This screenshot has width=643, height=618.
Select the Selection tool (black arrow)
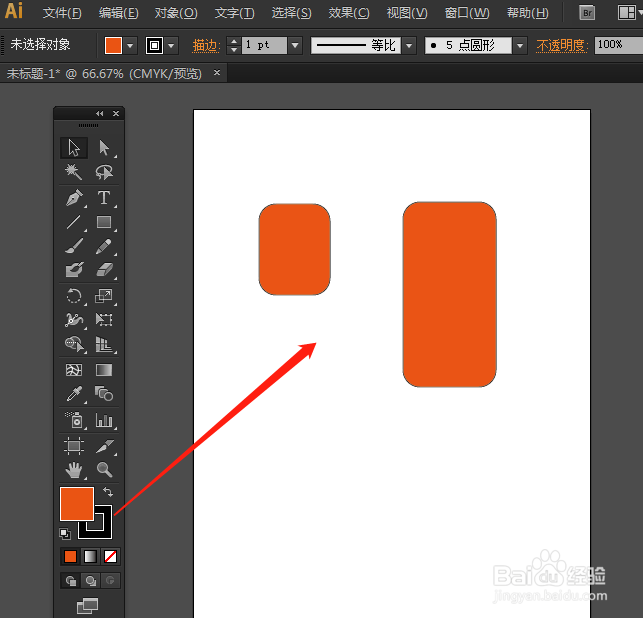74,148
